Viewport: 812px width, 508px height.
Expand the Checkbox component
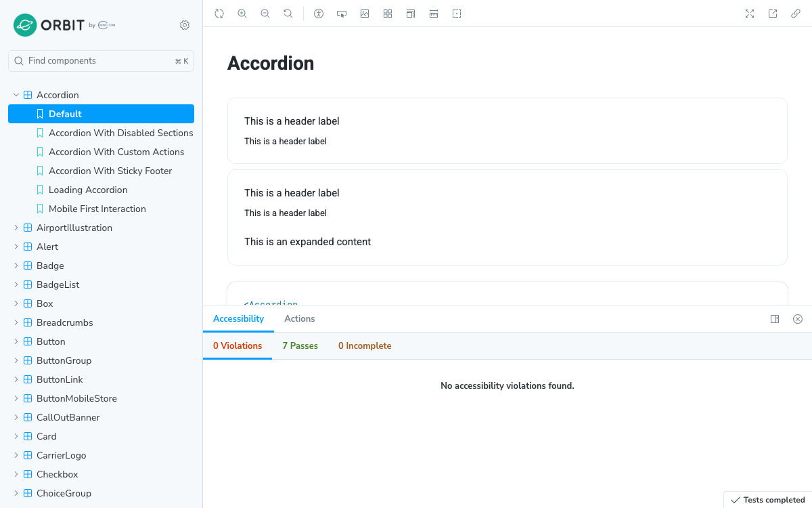(x=101, y=474)
